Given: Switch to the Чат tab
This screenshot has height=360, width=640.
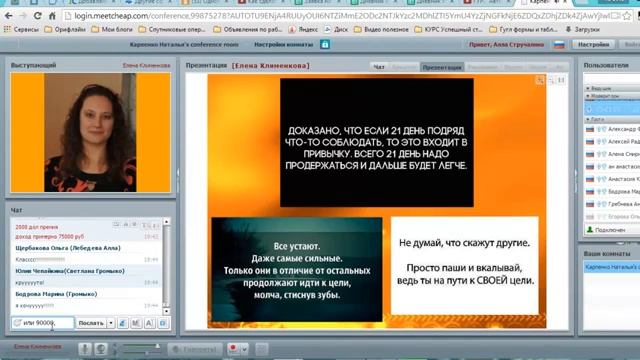Looking at the screenshot, I should (x=379, y=67).
